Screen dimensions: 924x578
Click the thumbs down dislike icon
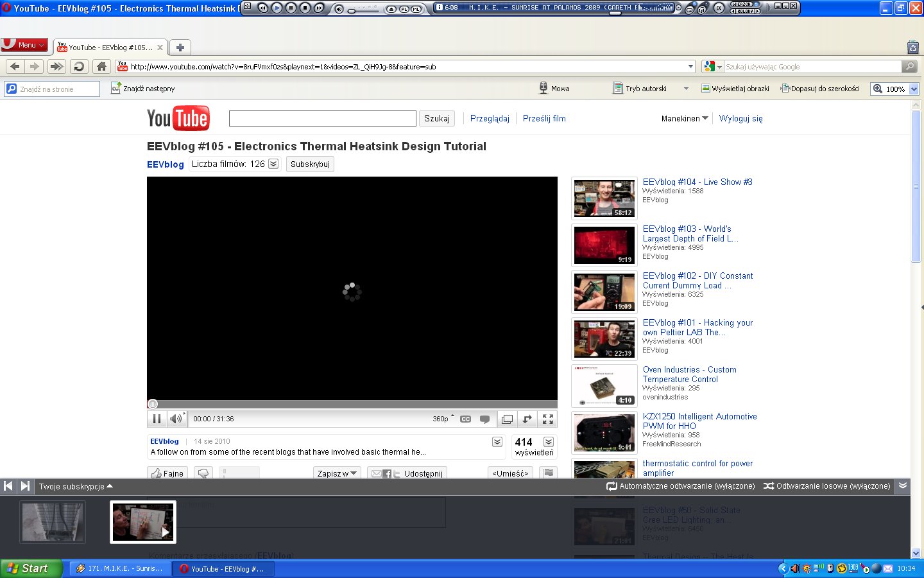pos(203,473)
